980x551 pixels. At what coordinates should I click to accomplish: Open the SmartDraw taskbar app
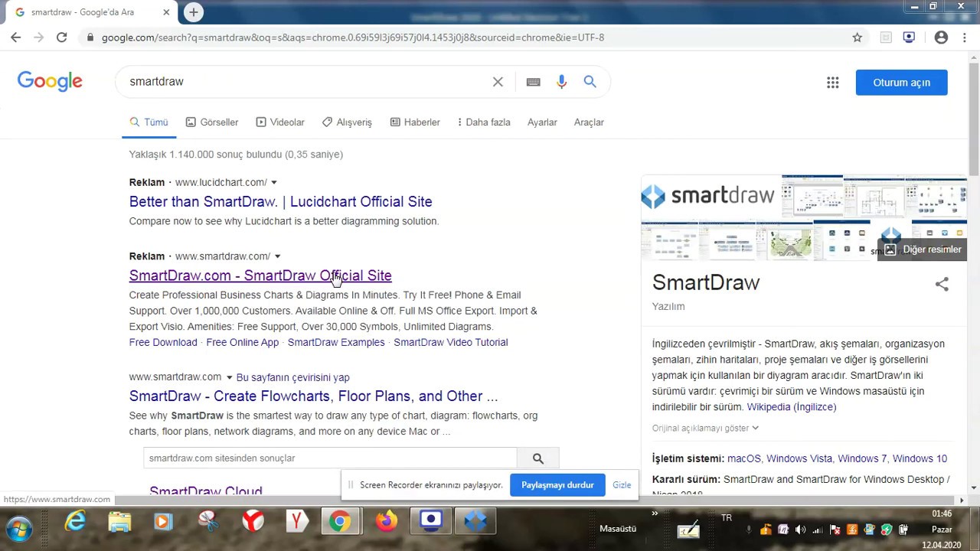pyautogui.click(x=475, y=522)
